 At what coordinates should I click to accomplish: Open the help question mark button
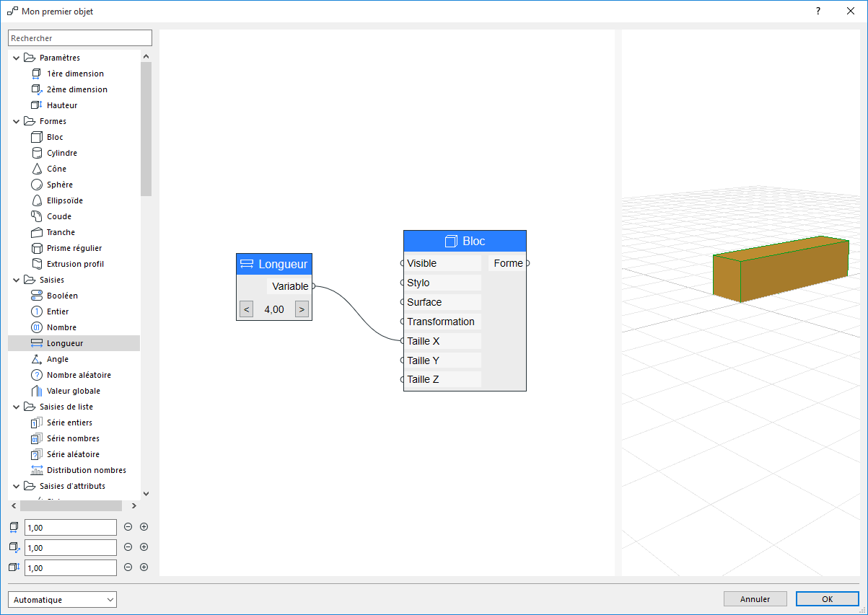pyautogui.click(x=818, y=12)
